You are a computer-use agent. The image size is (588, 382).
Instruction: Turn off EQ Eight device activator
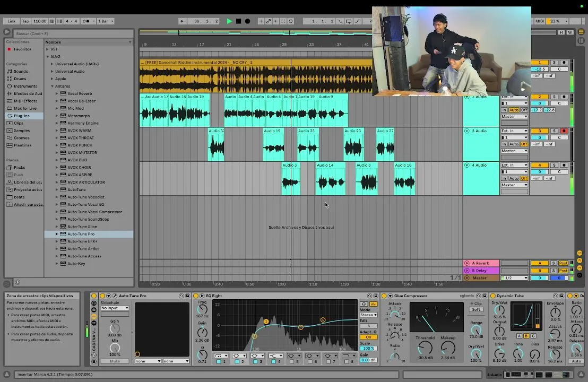[x=196, y=296]
